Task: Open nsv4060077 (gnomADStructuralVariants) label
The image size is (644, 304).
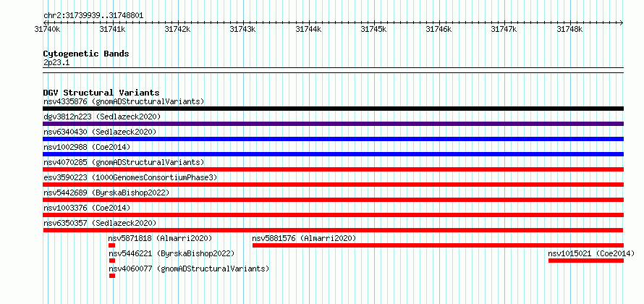Action: 189,269
